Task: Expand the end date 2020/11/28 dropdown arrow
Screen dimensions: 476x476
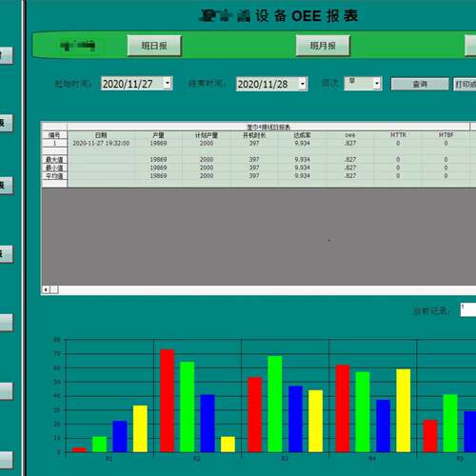Action: (303, 84)
